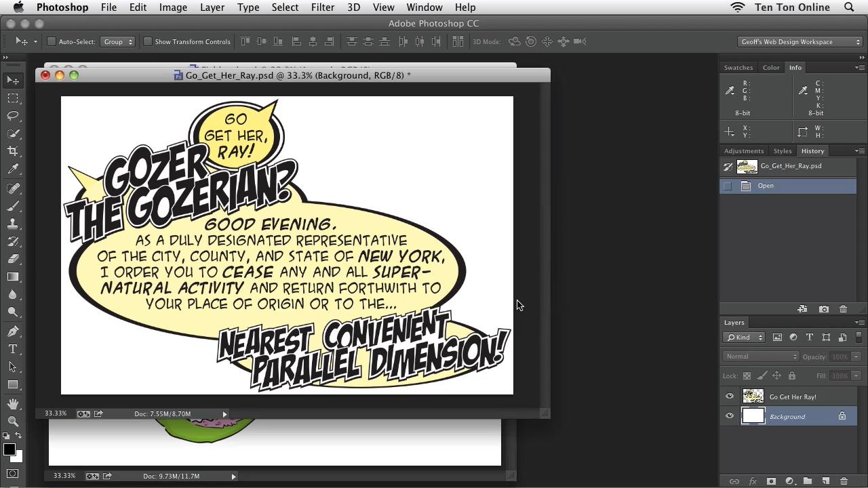The width and height of the screenshot is (868, 488).
Task: Enable the Auto-Select checkbox
Action: (x=51, y=41)
